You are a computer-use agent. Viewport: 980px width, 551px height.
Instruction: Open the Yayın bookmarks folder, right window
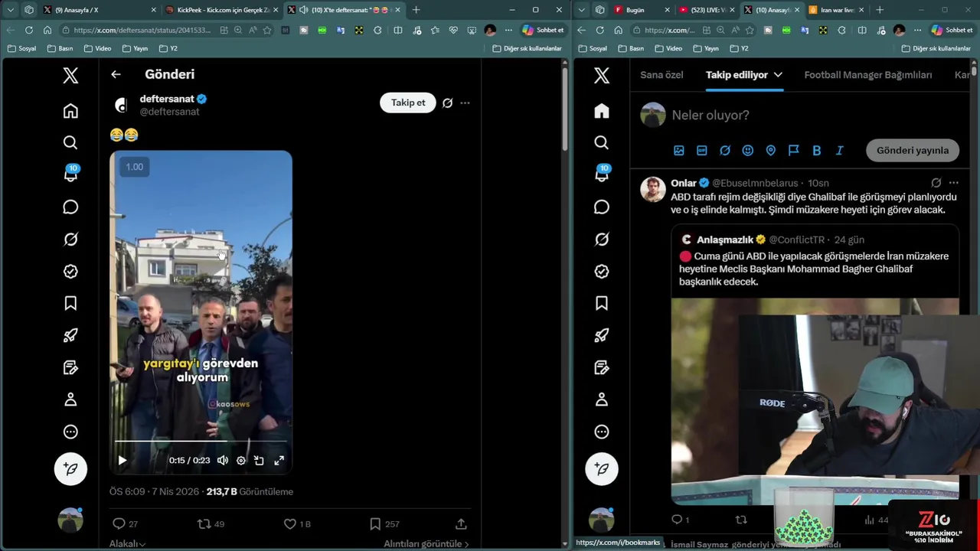pyautogui.click(x=704, y=48)
